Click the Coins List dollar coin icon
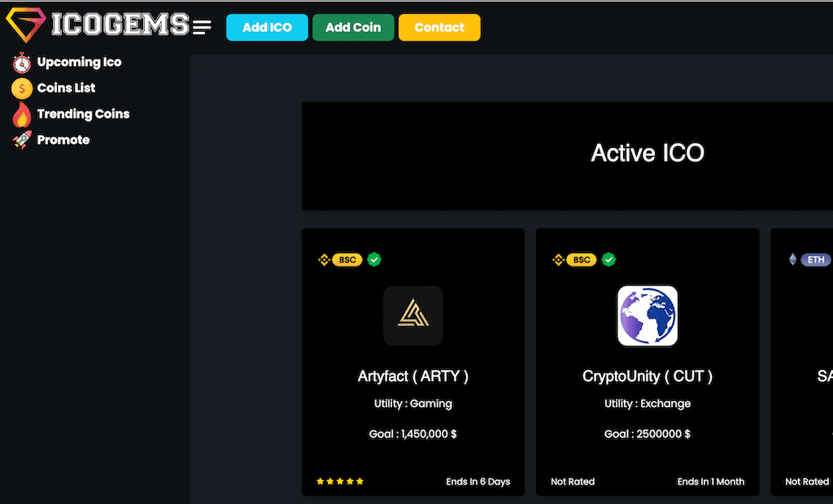The image size is (833, 504). (22, 88)
